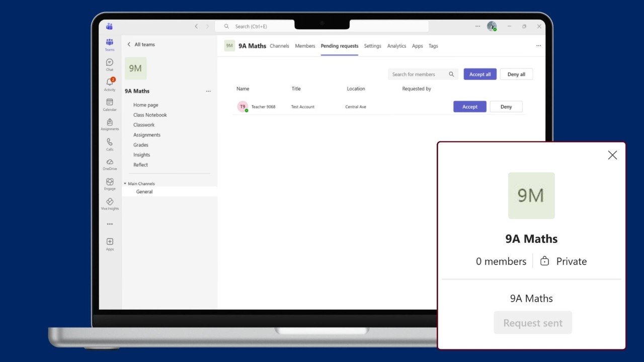Click the Request sent button

click(533, 323)
